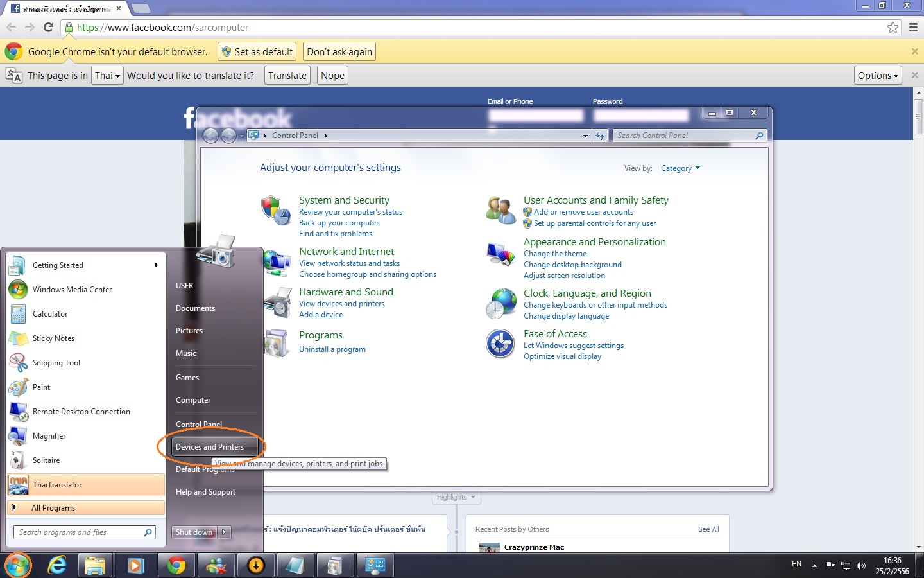Click the Facebook Password field
This screenshot has width=924, height=578.
641,116
